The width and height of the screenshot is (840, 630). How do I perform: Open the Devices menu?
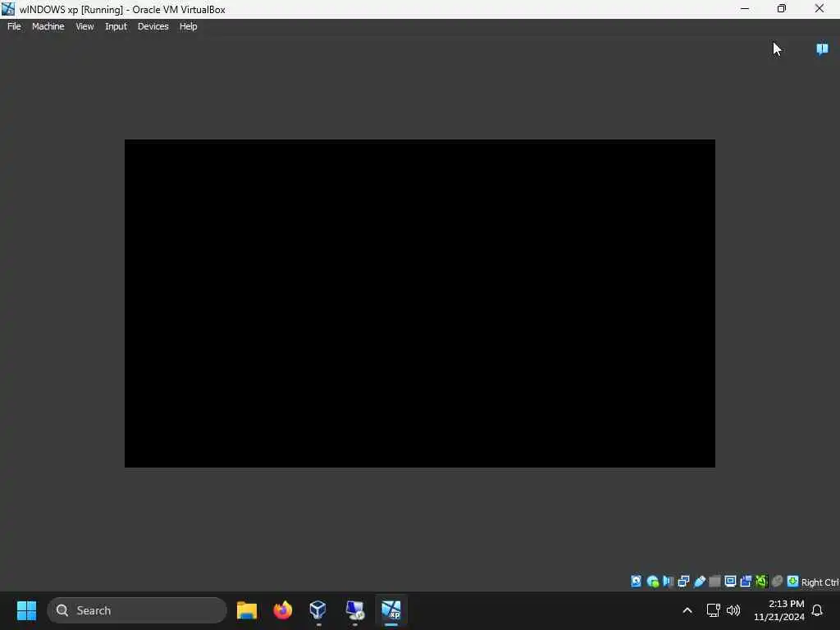[153, 26]
